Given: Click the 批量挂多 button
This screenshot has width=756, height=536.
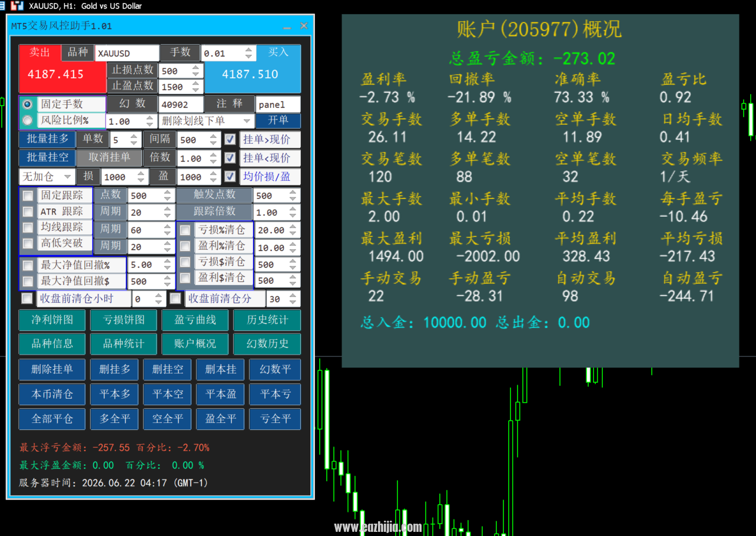Looking at the screenshot, I should tap(48, 140).
